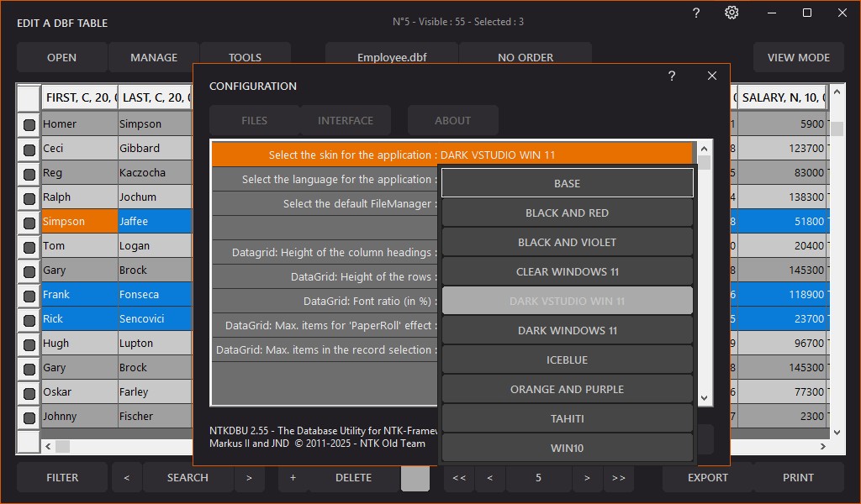Image resolution: width=861 pixels, height=504 pixels.
Task: Click the EXPORT button
Action: 708,478
